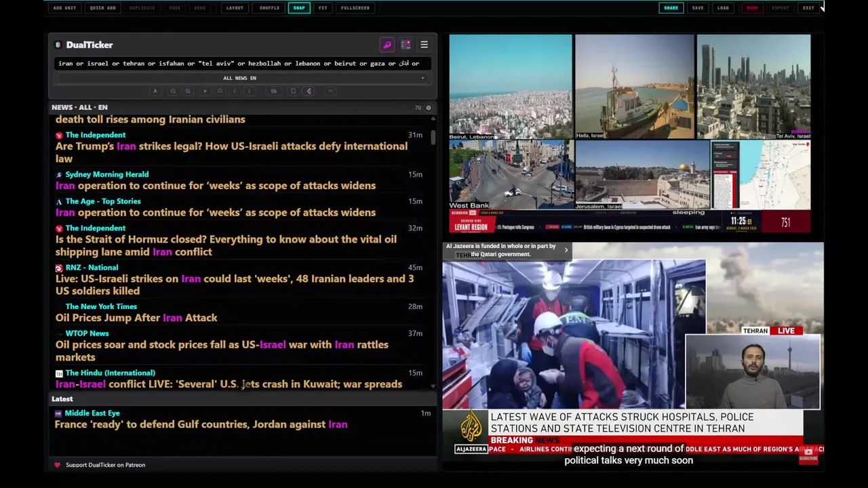
Task: Click the SAVE button
Action: pyautogui.click(x=698, y=8)
